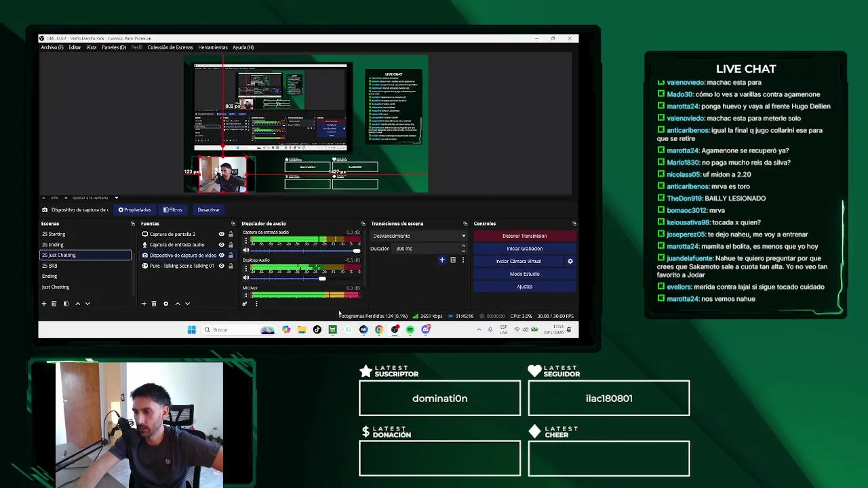Undock the Mezclador de audio panel
This screenshot has height=488, width=868.
[x=363, y=224]
